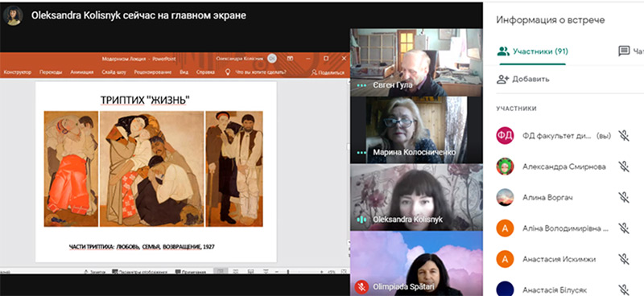
Task: Click red muted mic on Olimpiada Spatari tile
Action: (x=361, y=286)
